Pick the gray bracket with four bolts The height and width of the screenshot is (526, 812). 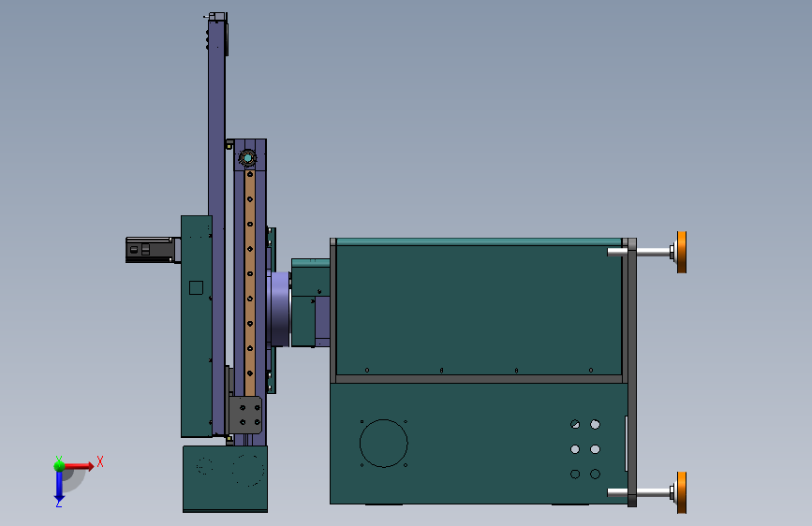[245, 415]
